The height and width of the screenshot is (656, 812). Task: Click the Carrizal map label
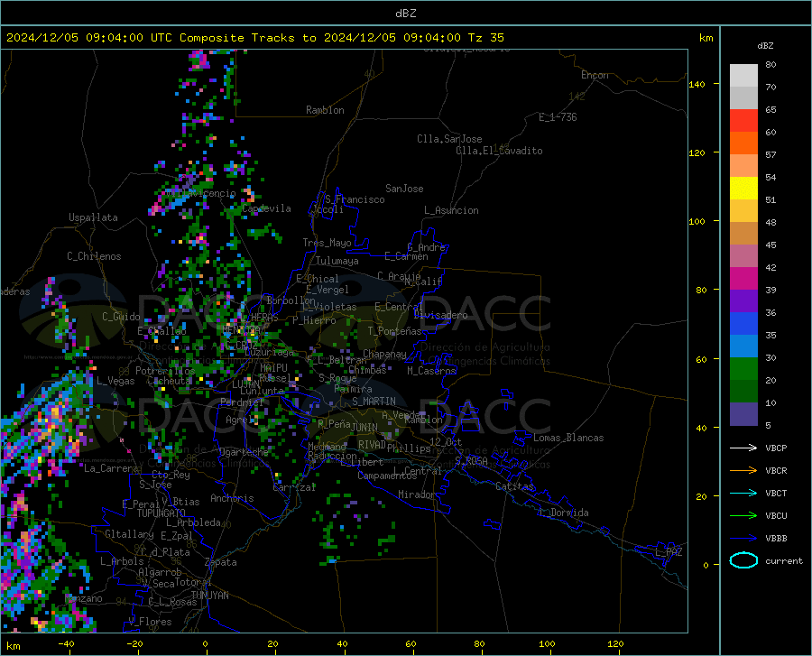pyautogui.click(x=294, y=488)
